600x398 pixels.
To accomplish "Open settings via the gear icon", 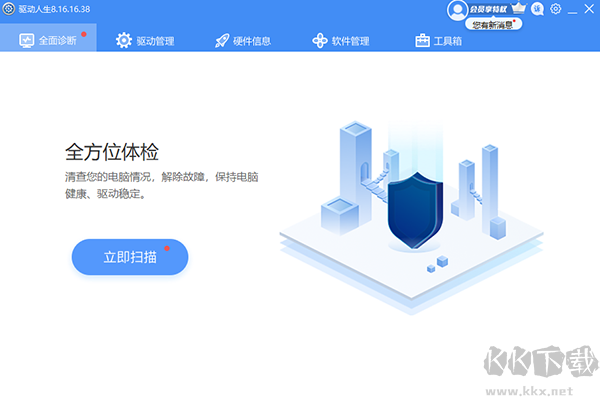I will coord(556,8).
